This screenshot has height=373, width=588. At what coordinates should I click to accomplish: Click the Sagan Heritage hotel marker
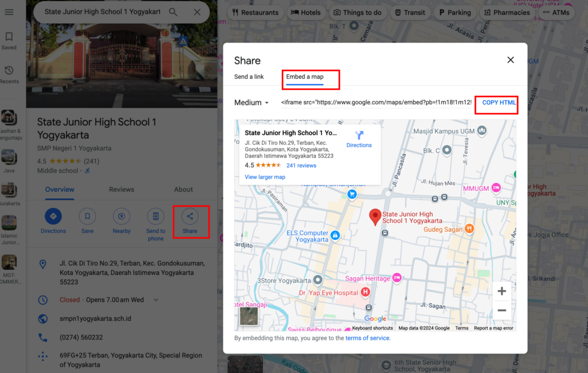click(x=397, y=278)
